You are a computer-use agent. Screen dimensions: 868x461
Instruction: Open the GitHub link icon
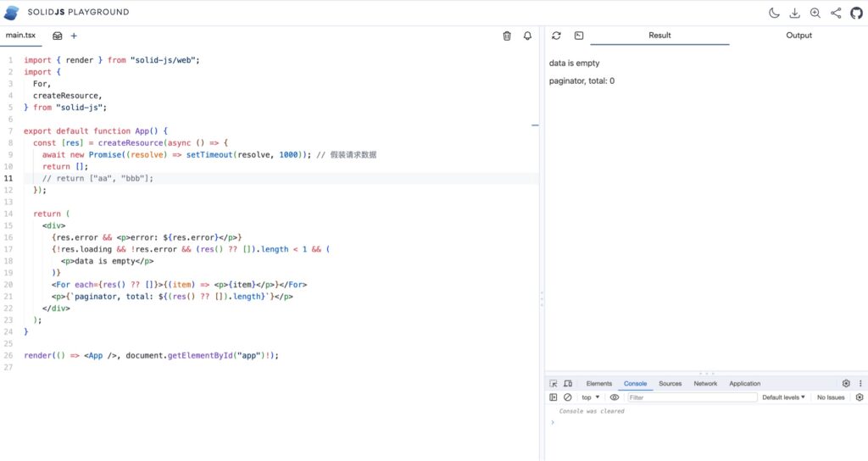click(856, 13)
